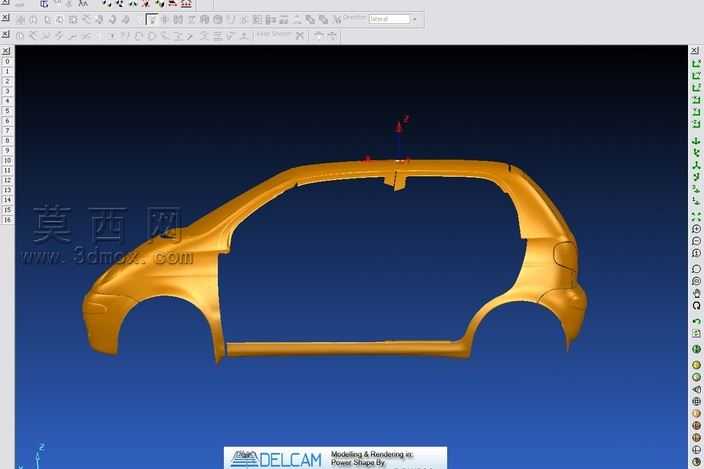Click the Normal combo box field
The height and width of the screenshot is (469, 704).
(x=389, y=19)
